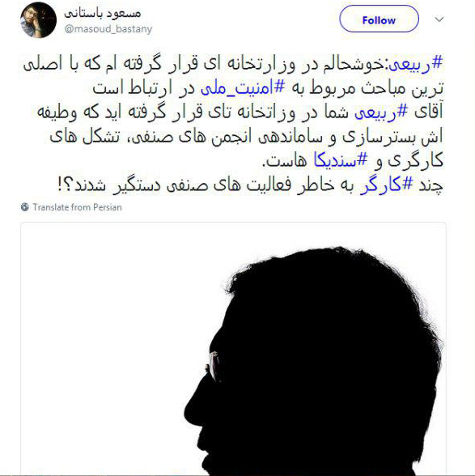Screen dimensions: 475x476
Task: Open the #کارگر hashtag
Action: (x=387, y=185)
